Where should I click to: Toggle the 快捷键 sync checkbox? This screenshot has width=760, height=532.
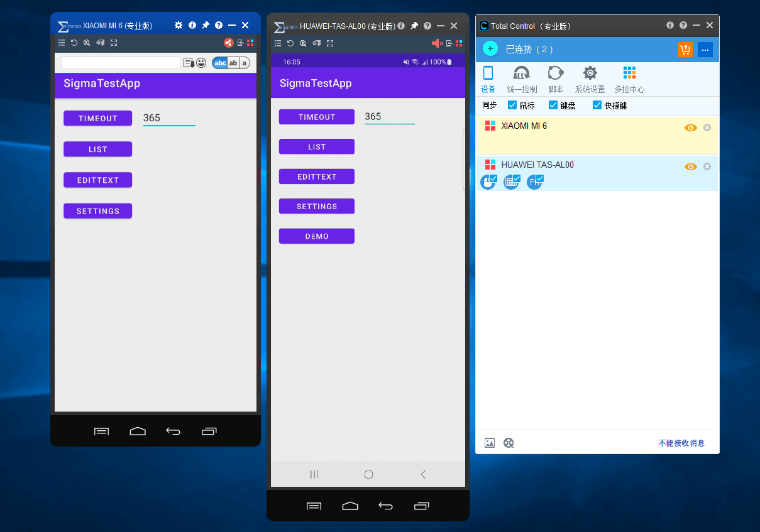(597, 105)
